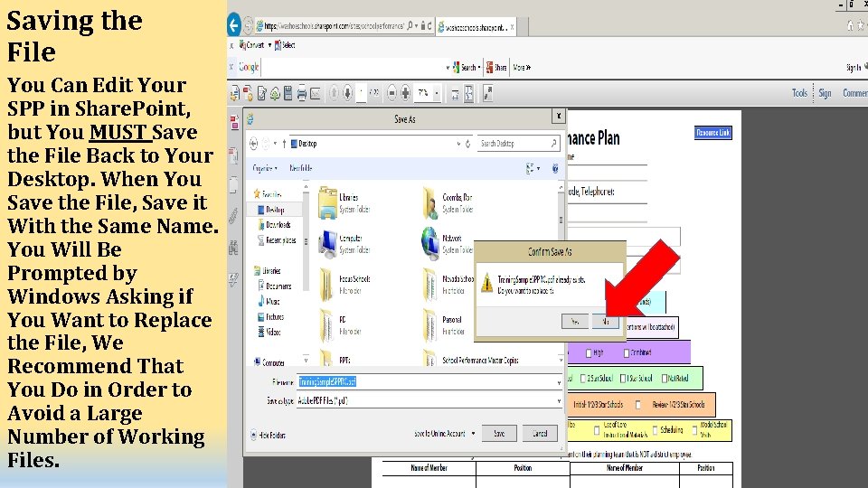Image resolution: width=868 pixels, height=488 pixels.
Task: Open the Convert dropdown arrow
Action: pos(269,45)
